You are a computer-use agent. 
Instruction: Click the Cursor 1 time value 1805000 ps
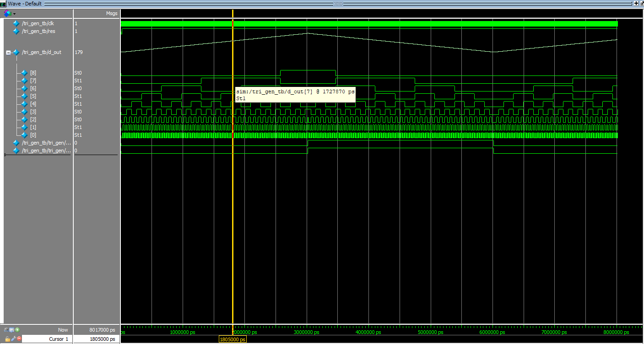click(102, 339)
